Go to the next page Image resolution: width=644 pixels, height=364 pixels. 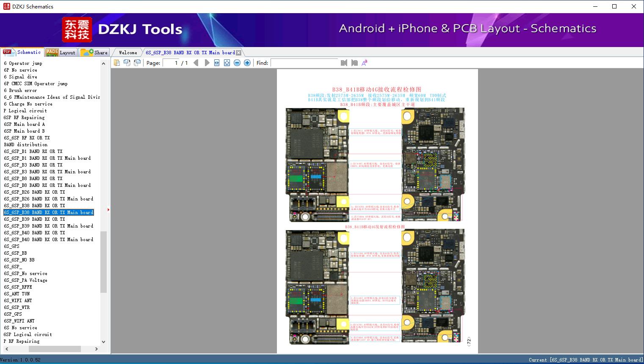tap(207, 63)
